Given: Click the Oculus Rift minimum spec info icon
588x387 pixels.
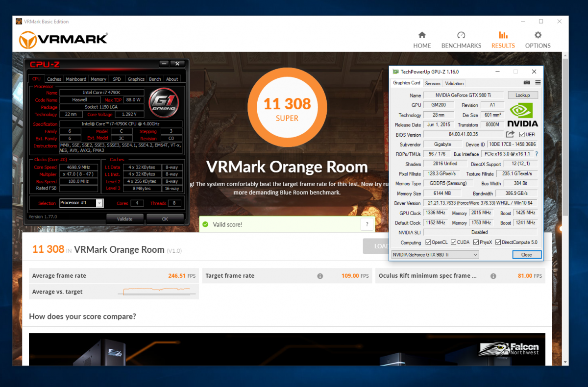Looking at the screenshot, I should click(494, 276).
